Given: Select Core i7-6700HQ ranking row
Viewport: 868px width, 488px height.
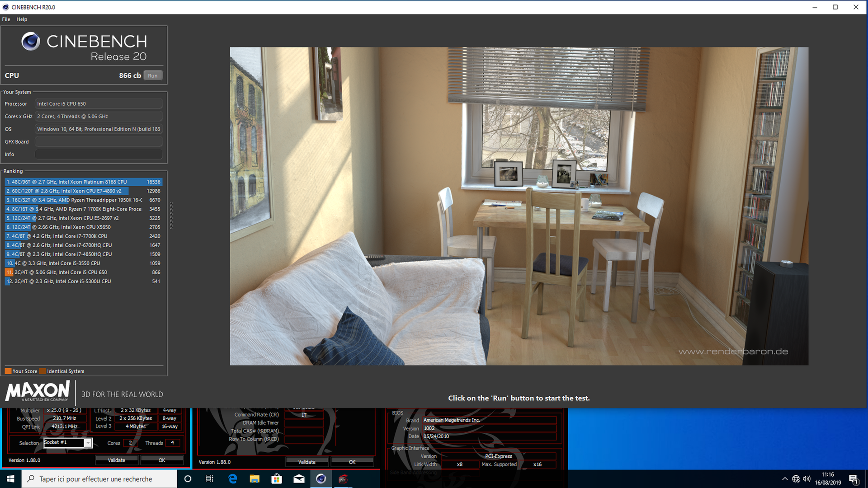Looking at the screenshot, I should (84, 245).
